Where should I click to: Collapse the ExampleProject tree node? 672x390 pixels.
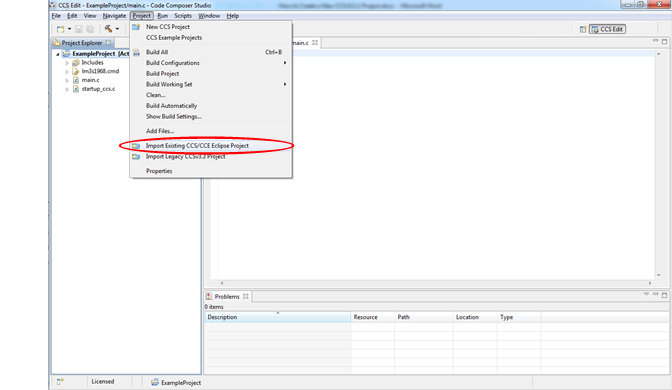click(x=57, y=54)
